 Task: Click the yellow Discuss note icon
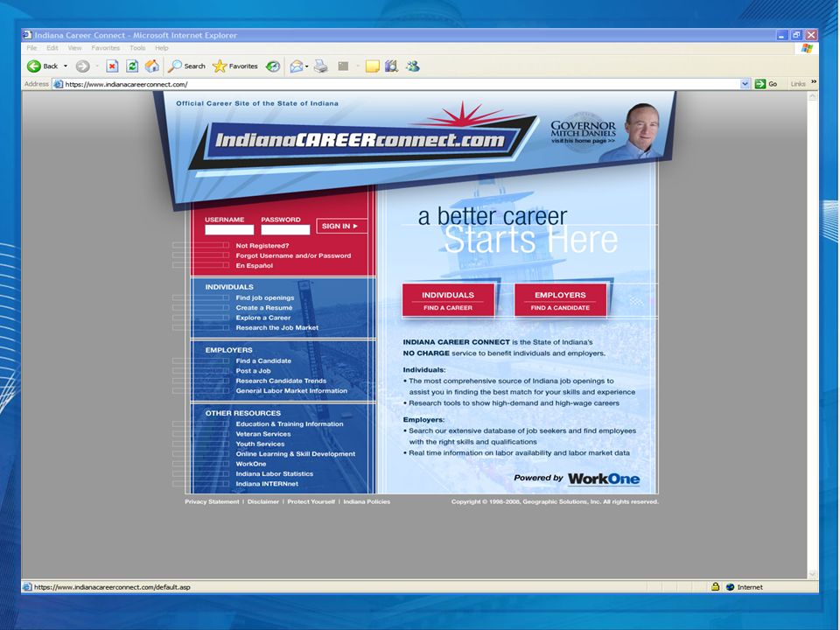pos(372,66)
